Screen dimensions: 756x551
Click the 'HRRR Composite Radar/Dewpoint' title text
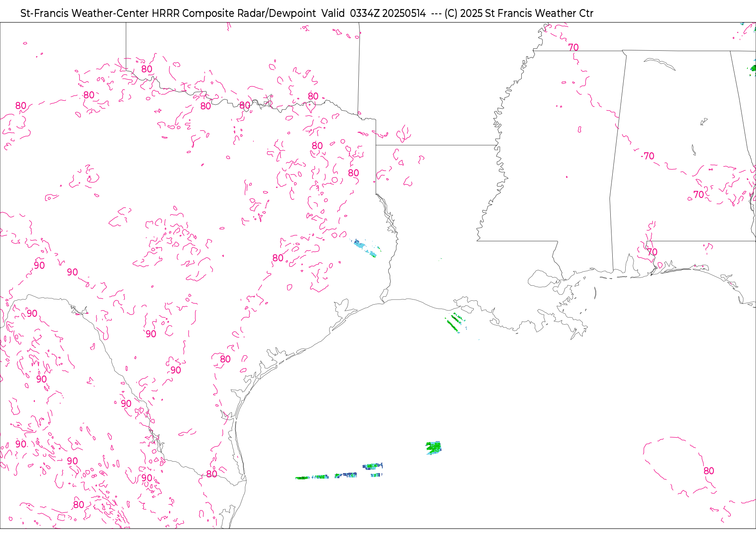point(234,13)
